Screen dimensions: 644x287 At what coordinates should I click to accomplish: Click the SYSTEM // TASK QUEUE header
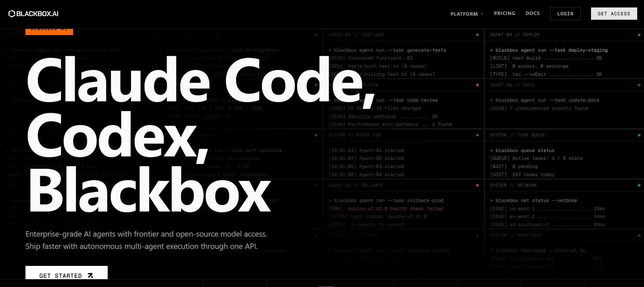517,135
